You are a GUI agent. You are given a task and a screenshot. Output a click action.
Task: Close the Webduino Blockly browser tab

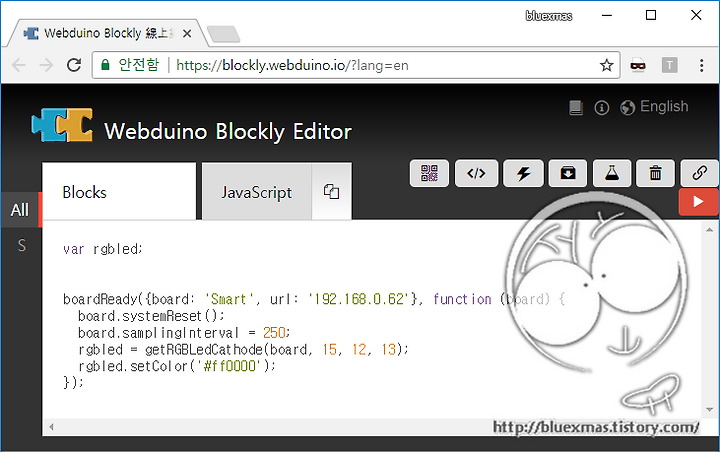(x=187, y=34)
